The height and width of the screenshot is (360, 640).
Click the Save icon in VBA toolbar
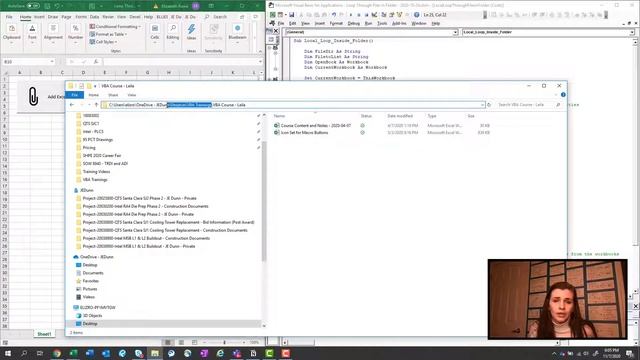pos(291,15)
